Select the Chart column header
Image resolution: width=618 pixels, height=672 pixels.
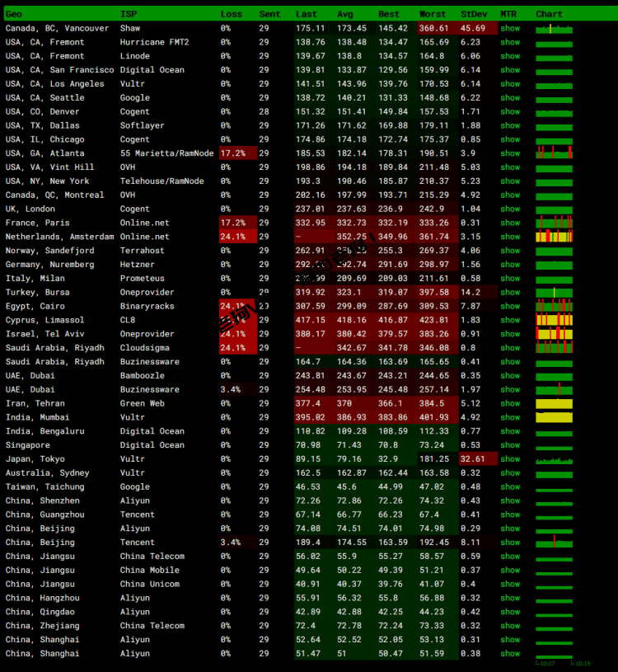point(549,14)
